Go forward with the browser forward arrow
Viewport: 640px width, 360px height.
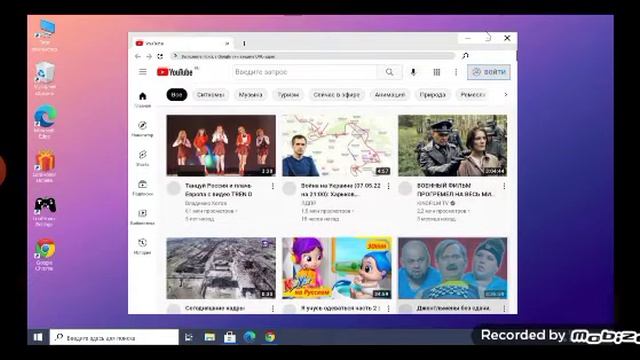point(149,56)
